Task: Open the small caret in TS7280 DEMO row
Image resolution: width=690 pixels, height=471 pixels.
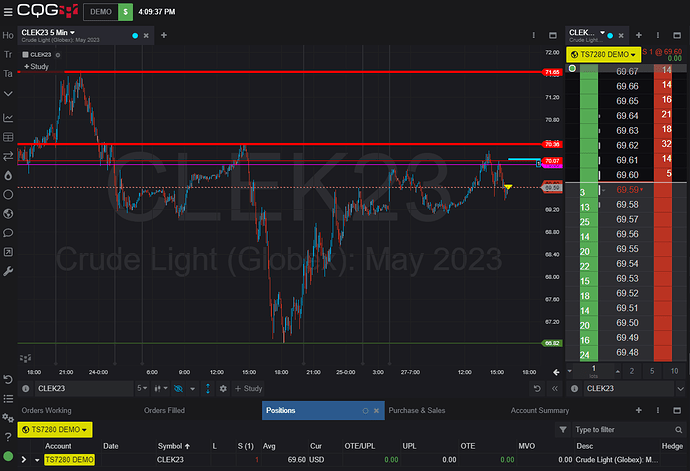Action: 37,460
